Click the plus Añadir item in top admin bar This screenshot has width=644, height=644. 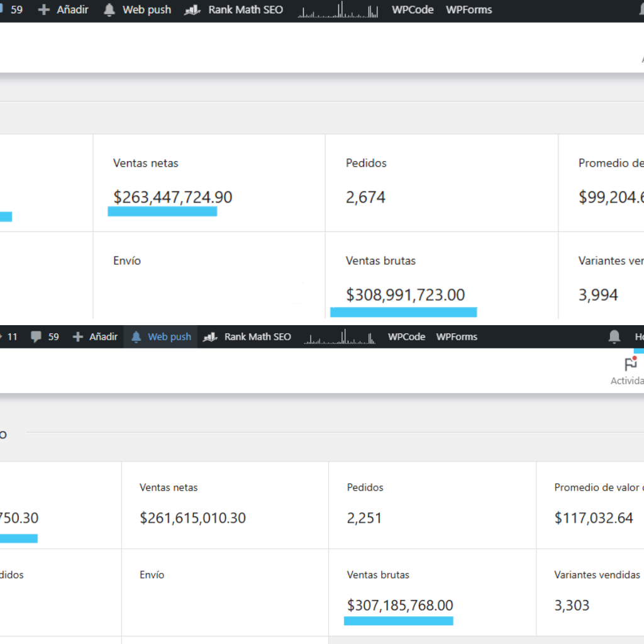[x=64, y=10]
